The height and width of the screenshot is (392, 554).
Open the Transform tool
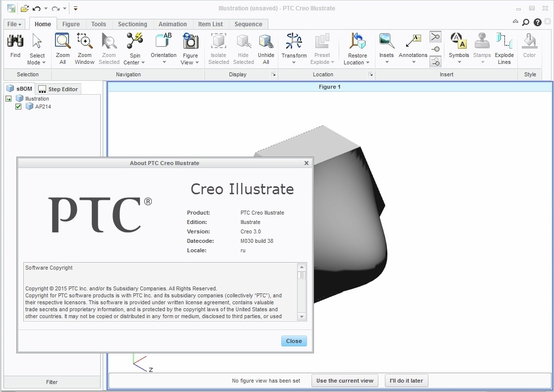pyautogui.click(x=294, y=41)
